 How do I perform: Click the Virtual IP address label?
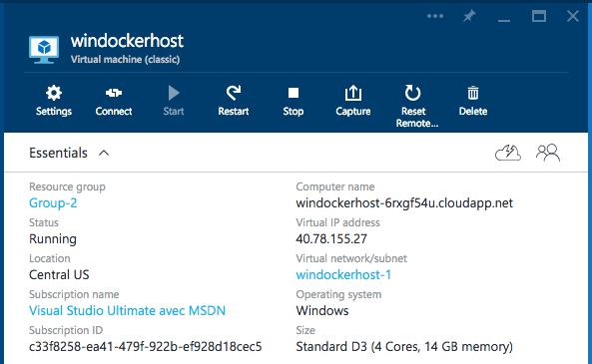(337, 222)
